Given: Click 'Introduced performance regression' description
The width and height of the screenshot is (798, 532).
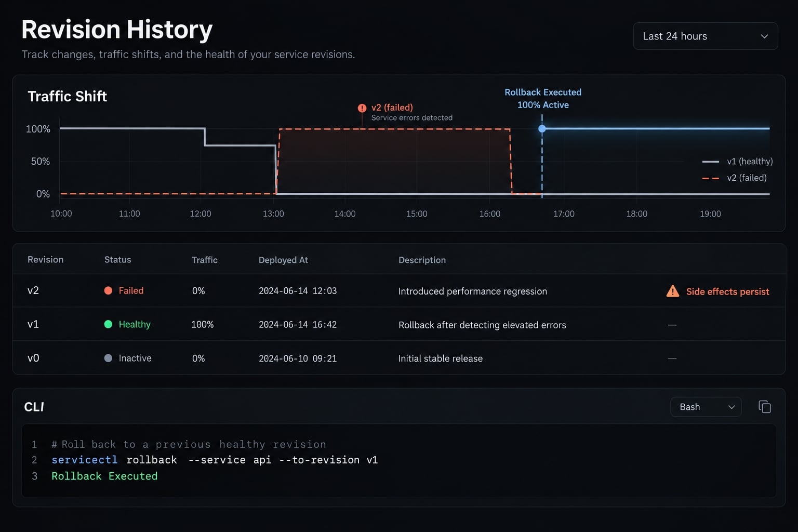Looking at the screenshot, I should point(473,291).
